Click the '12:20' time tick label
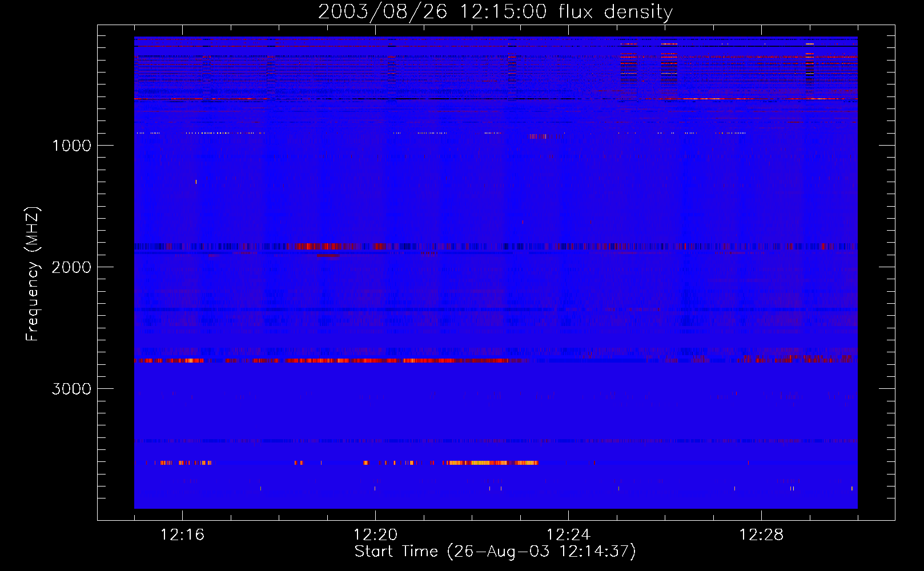 click(375, 535)
